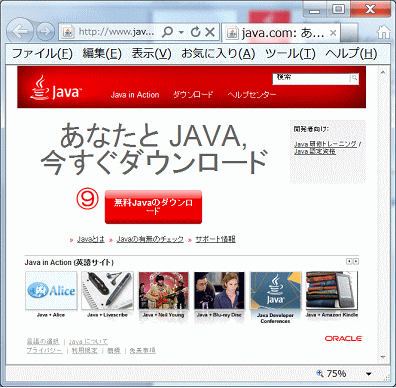Click the scrollbar up arrow
This screenshot has height=388, width=396.
pyautogui.click(x=383, y=72)
